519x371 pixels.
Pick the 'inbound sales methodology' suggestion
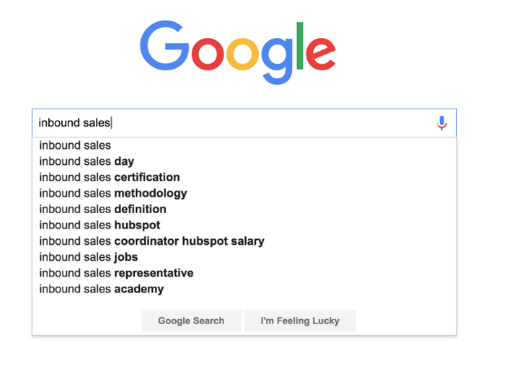point(244,193)
